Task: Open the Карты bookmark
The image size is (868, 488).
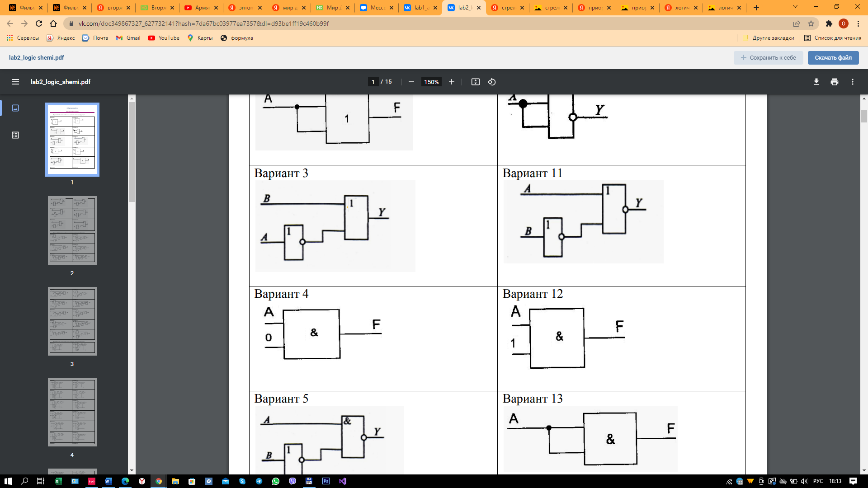Action: 200,38
